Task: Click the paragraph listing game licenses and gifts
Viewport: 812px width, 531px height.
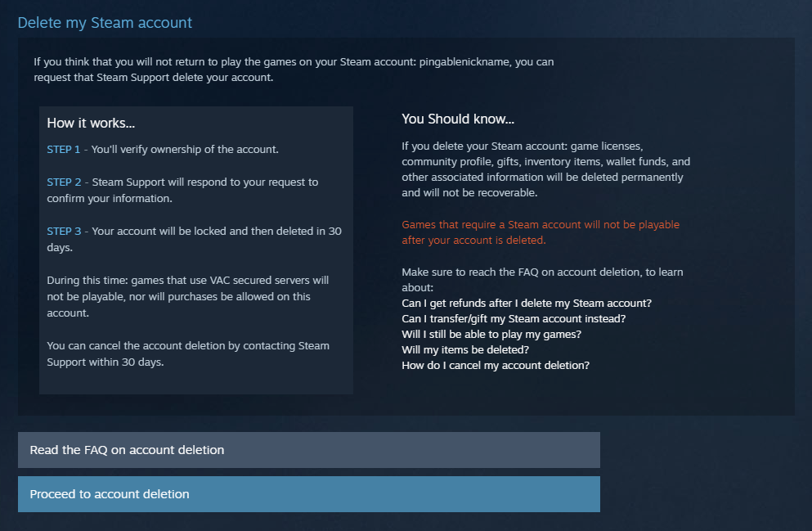Action: pos(545,169)
